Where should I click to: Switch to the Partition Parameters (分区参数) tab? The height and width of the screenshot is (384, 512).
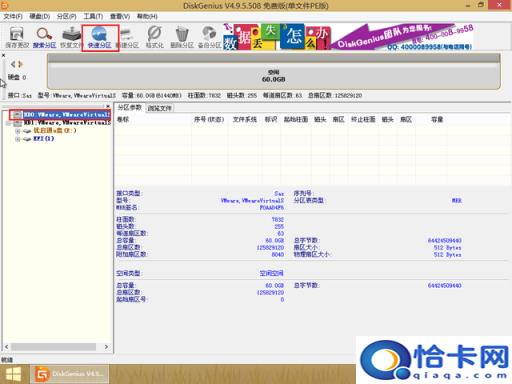130,108
